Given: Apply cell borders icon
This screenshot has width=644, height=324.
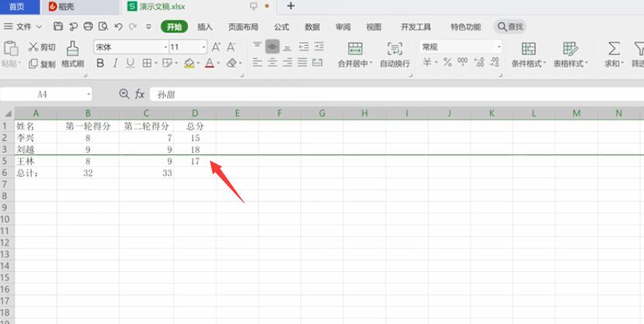Looking at the screenshot, I should click(x=146, y=63).
